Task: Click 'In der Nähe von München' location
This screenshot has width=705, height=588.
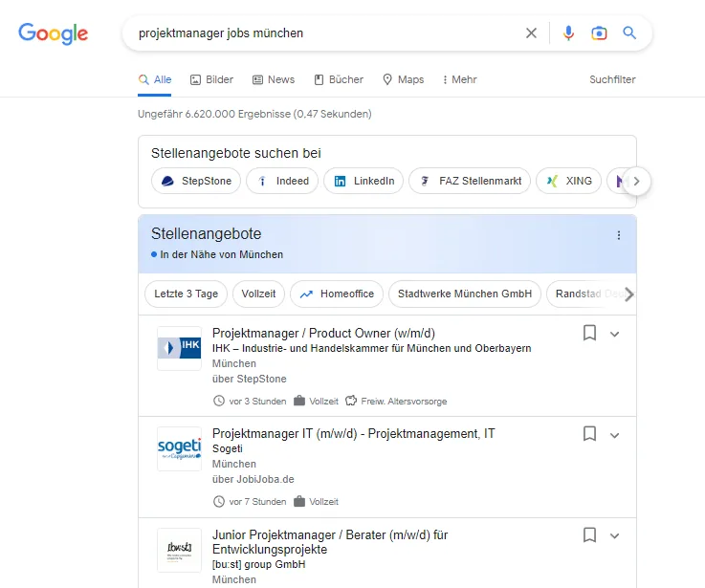Action: [x=222, y=254]
